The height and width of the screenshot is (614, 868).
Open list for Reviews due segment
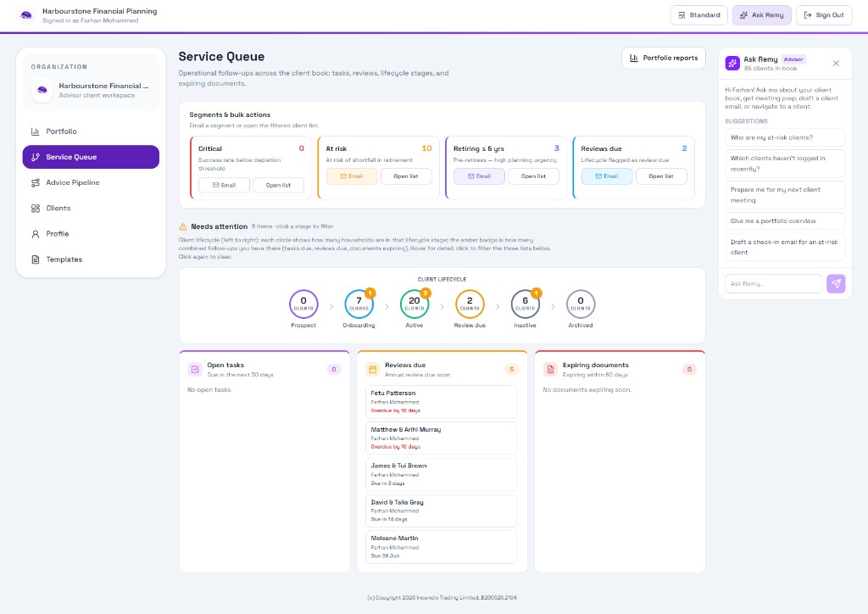[661, 176]
